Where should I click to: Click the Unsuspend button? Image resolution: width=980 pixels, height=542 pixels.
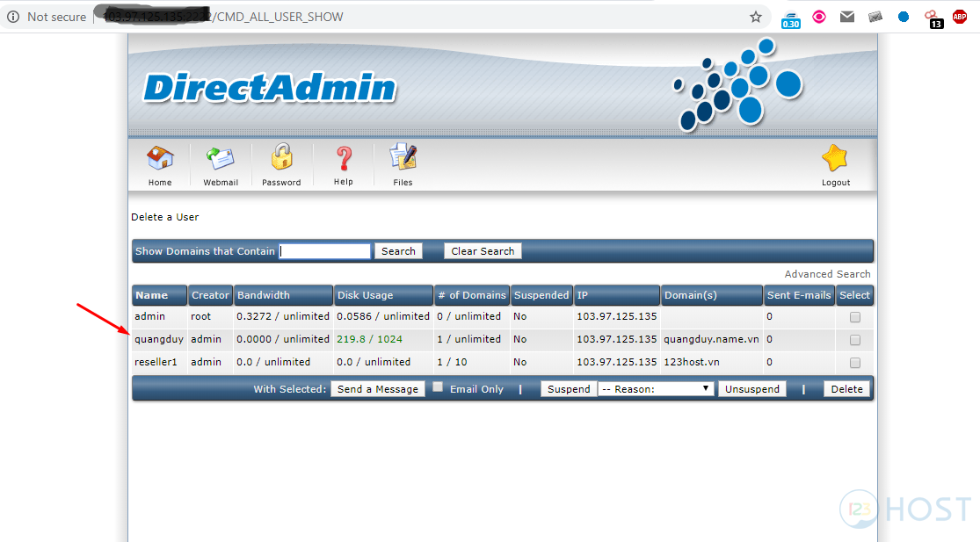[751, 389]
